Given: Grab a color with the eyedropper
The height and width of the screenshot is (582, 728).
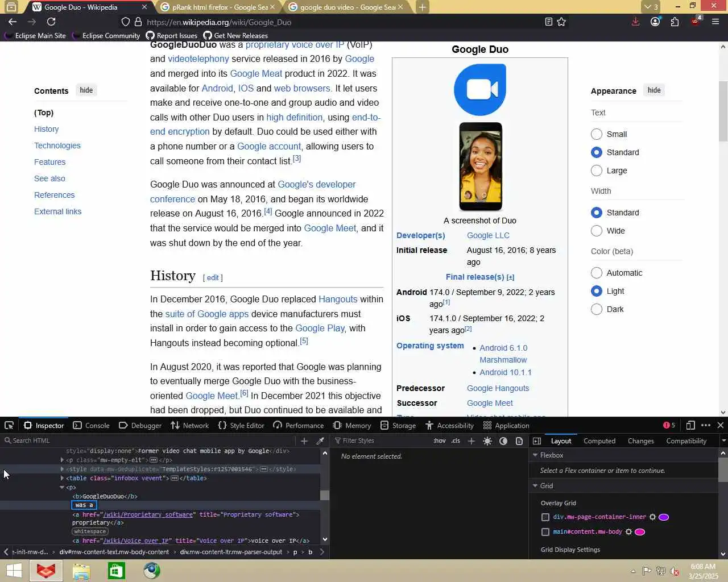Looking at the screenshot, I should pos(320,440).
